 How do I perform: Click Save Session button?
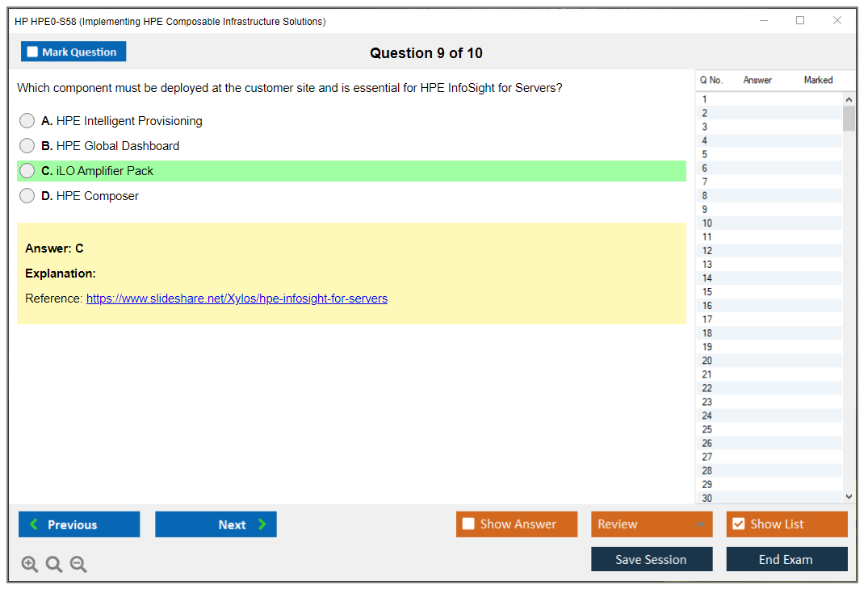[x=651, y=560]
